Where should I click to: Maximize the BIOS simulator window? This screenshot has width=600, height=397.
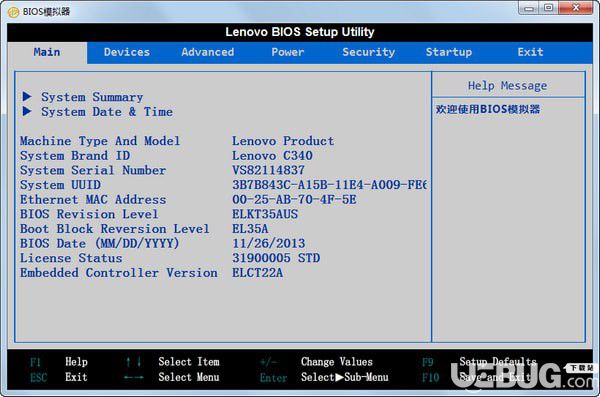pyautogui.click(x=549, y=8)
